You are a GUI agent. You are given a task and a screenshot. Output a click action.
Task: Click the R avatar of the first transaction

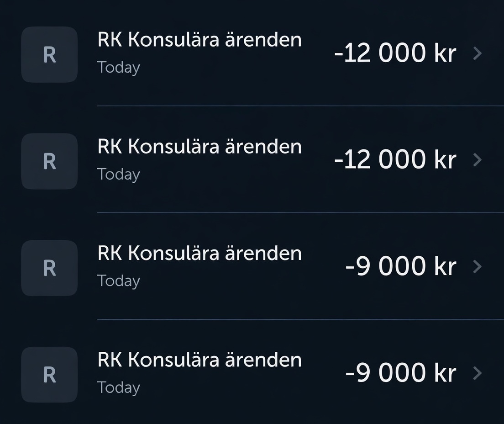tap(49, 54)
